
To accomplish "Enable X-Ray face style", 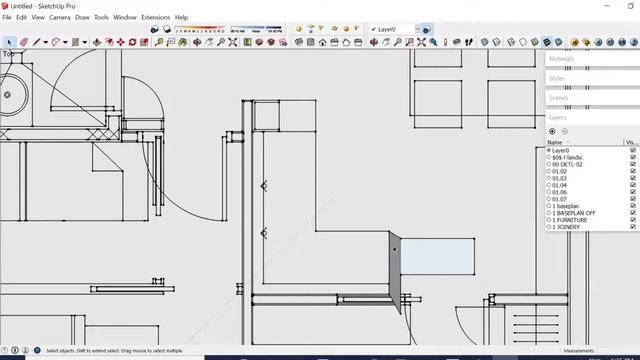I will (484, 42).
